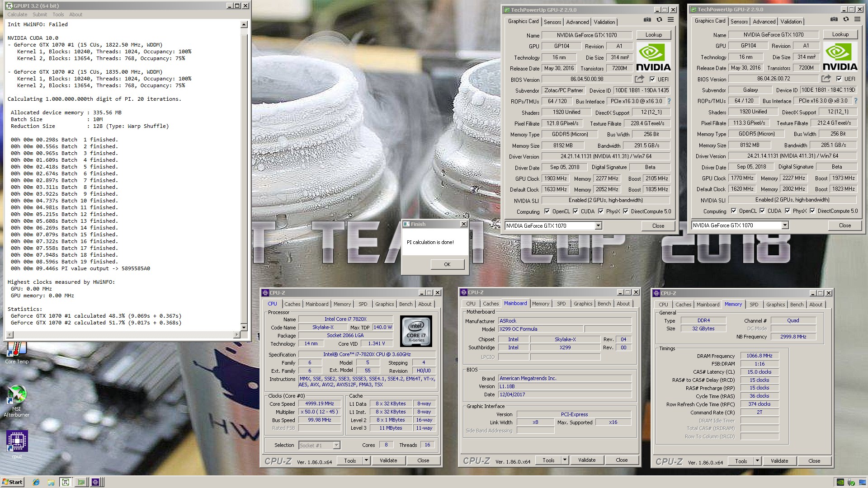Switch to Advanced tab in Galaxy GPU-Z window
The width and height of the screenshot is (868, 488).
tap(764, 21)
